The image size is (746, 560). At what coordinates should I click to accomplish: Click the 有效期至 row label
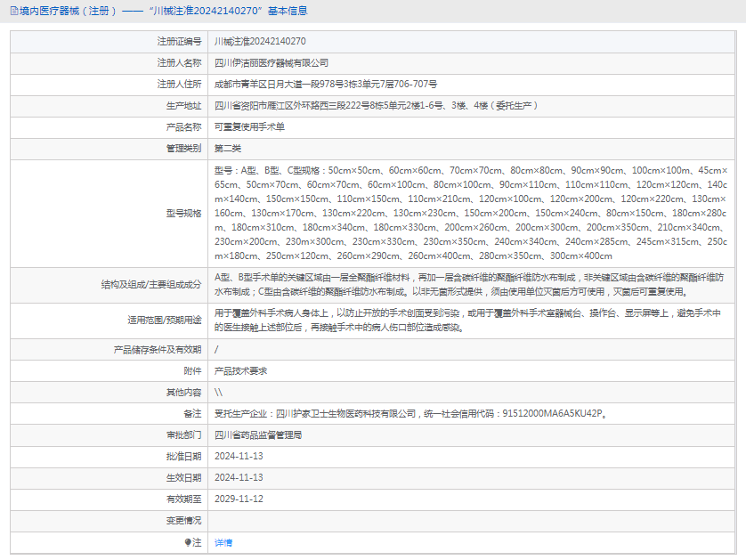[183, 499]
